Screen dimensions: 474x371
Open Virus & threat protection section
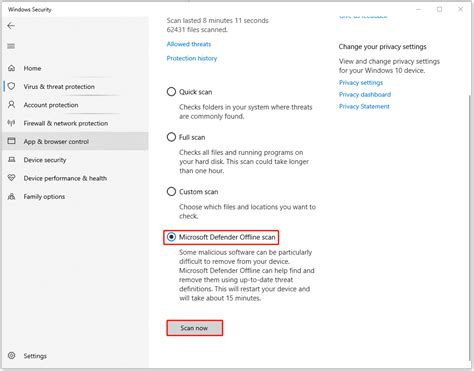tap(75, 86)
